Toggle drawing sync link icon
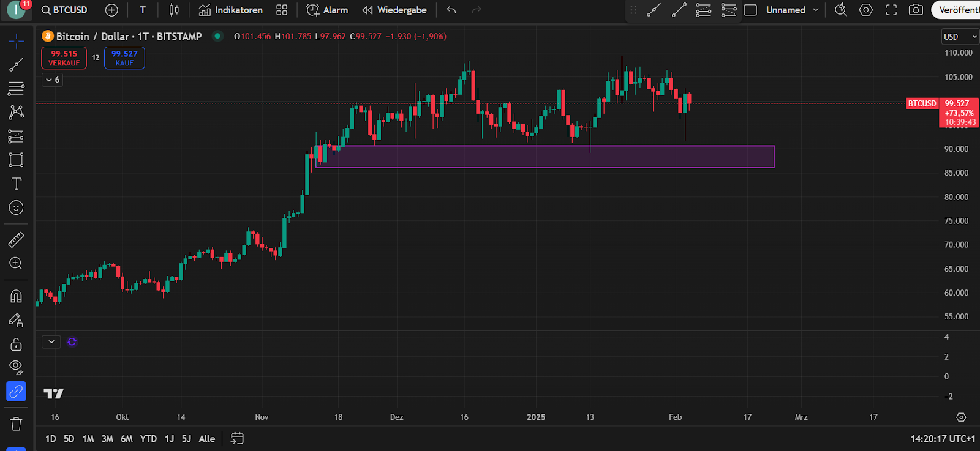This screenshot has width=980, height=451. [x=16, y=391]
